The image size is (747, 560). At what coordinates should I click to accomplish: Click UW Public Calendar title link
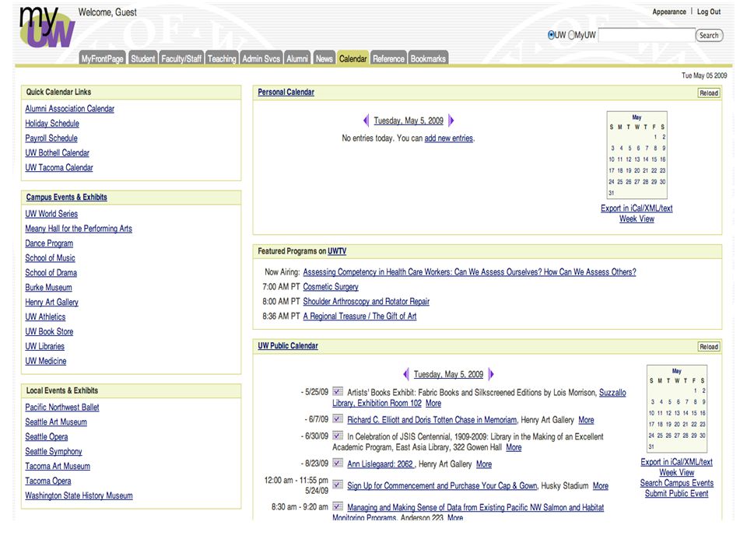[288, 345]
